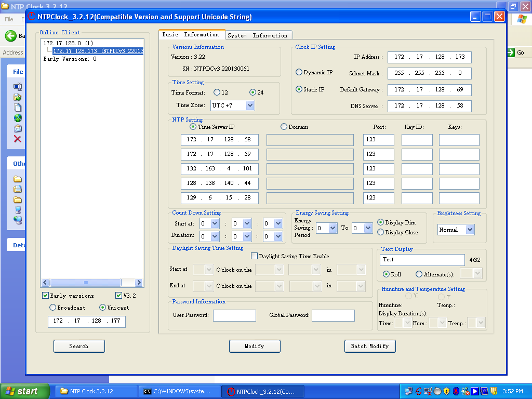532x399 pixels.
Task: Click the Text Display input field
Action: (x=422, y=260)
